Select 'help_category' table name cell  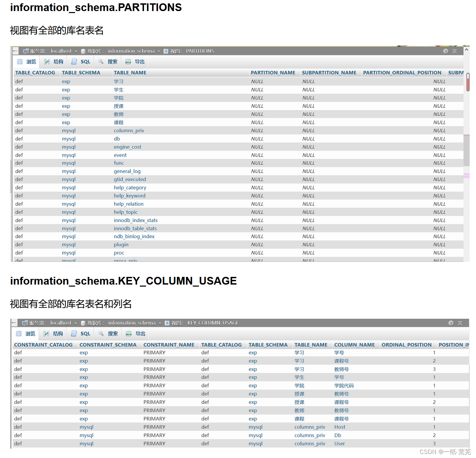click(x=130, y=188)
